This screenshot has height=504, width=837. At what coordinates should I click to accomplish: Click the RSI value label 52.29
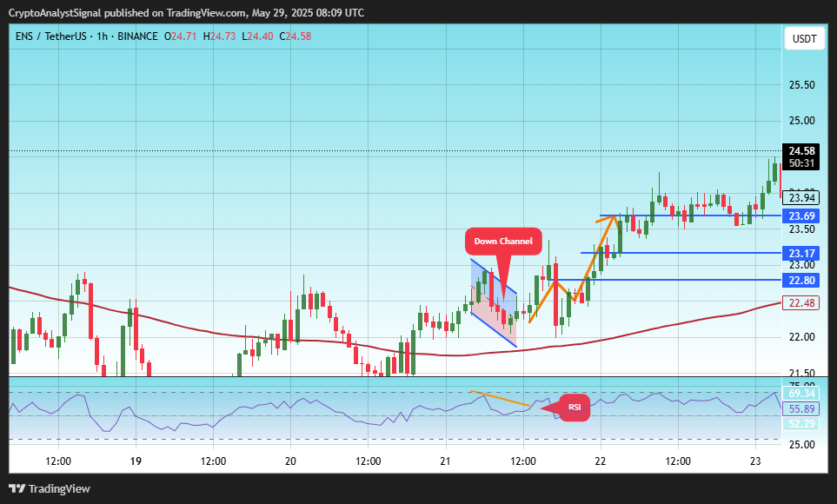point(801,424)
